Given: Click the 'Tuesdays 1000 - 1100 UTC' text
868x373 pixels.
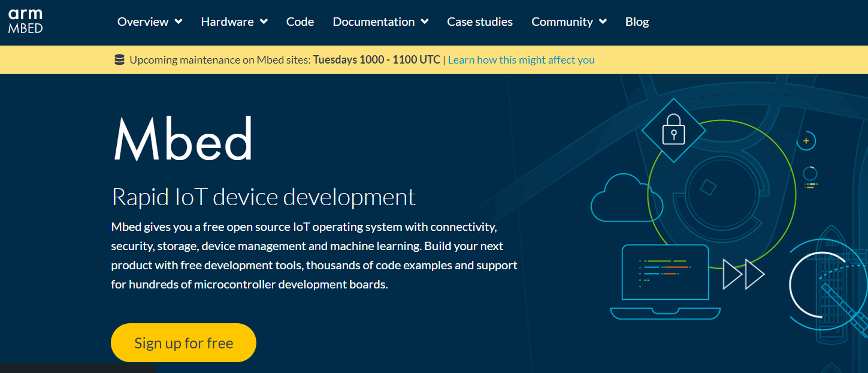Looking at the screenshot, I should pyautogui.click(x=376, y=60).
